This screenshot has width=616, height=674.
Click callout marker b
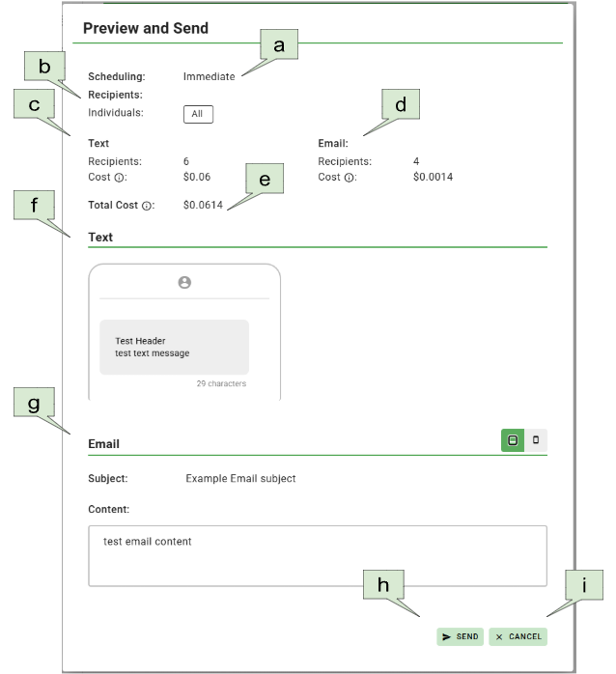pyautogui.click(x=44, y=67)
